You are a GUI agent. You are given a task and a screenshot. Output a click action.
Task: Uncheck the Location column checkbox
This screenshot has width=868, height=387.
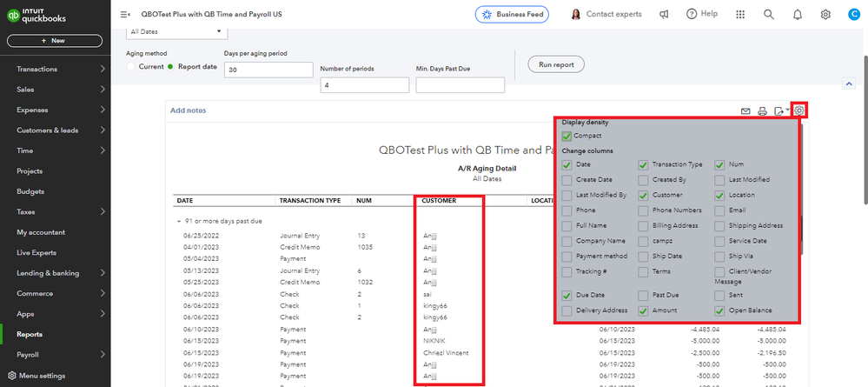[719, 195]
